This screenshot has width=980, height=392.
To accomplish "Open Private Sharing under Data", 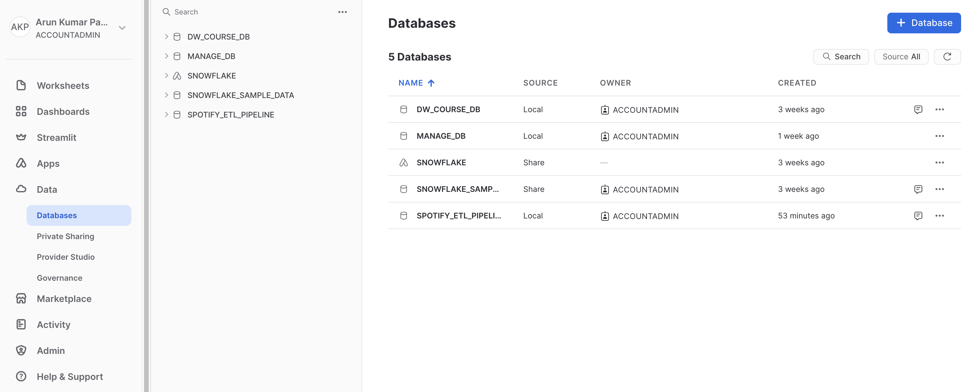I will pyautogui.click(x=66, y=236).
